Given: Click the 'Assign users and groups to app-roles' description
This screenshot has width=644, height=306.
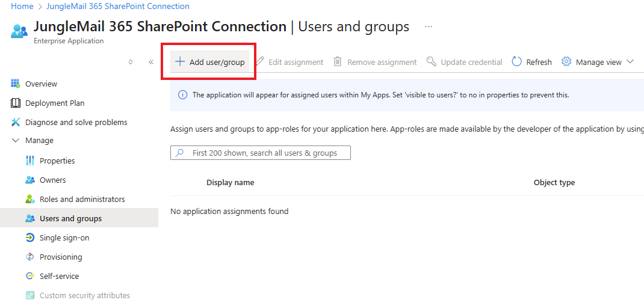Looking at the screenshot, I should [x=407, y=129].
